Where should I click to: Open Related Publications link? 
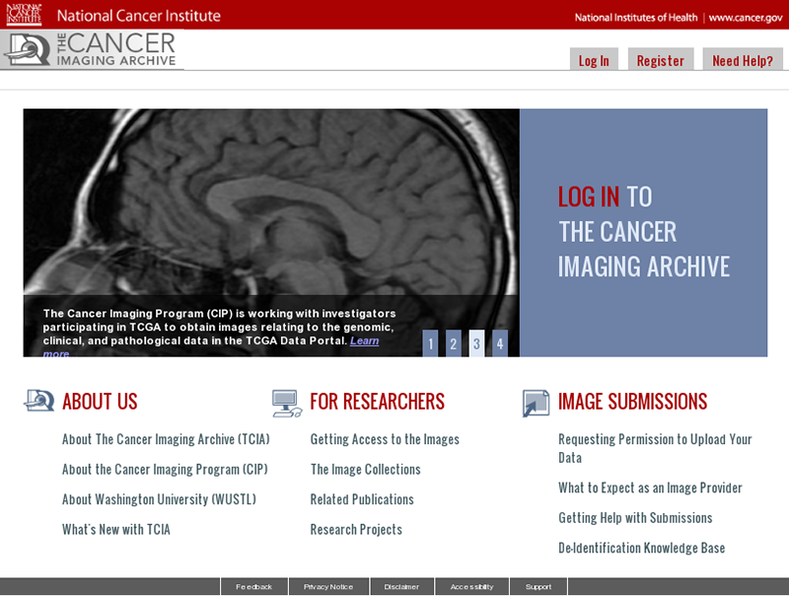pos(362,499)
